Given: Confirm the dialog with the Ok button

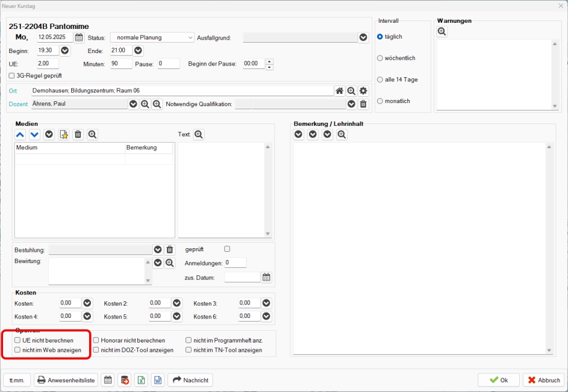Looking at the screenshot, I should (x=498, y=380).
